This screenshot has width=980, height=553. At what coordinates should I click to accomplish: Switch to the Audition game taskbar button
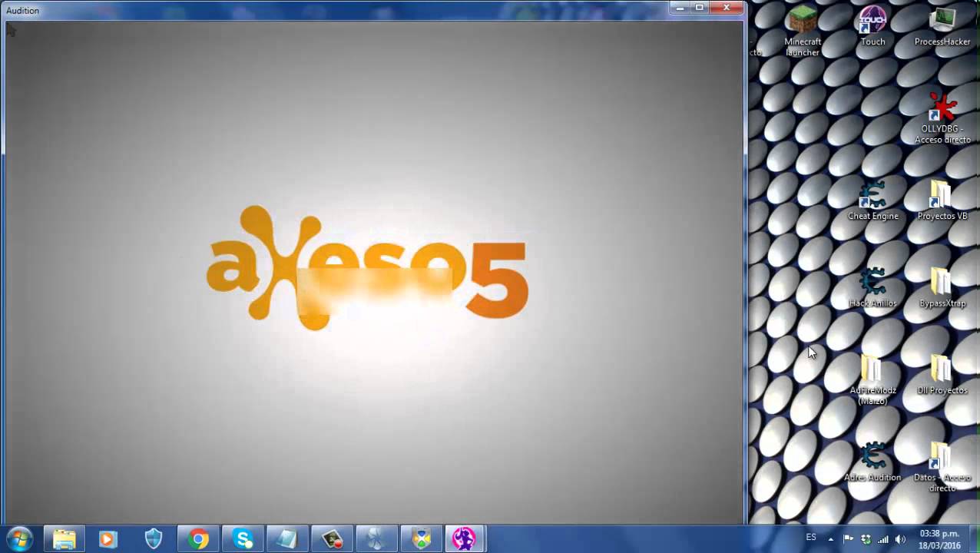464,539
